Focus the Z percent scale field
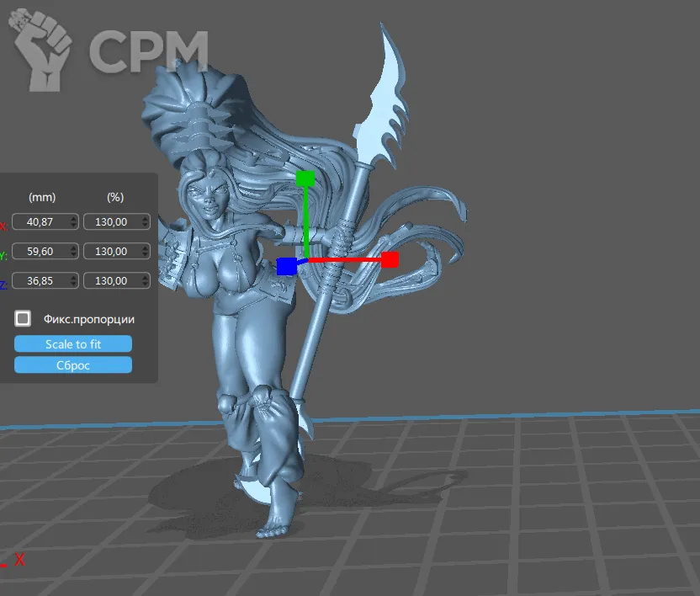This screenshot has height=596, width=700. 113,280
